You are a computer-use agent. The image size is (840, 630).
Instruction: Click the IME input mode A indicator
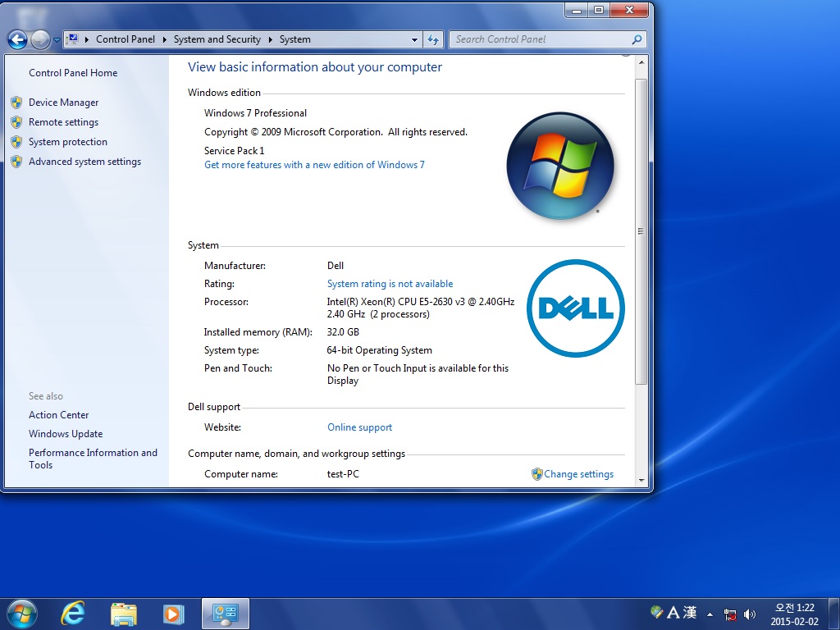[673, 612]
